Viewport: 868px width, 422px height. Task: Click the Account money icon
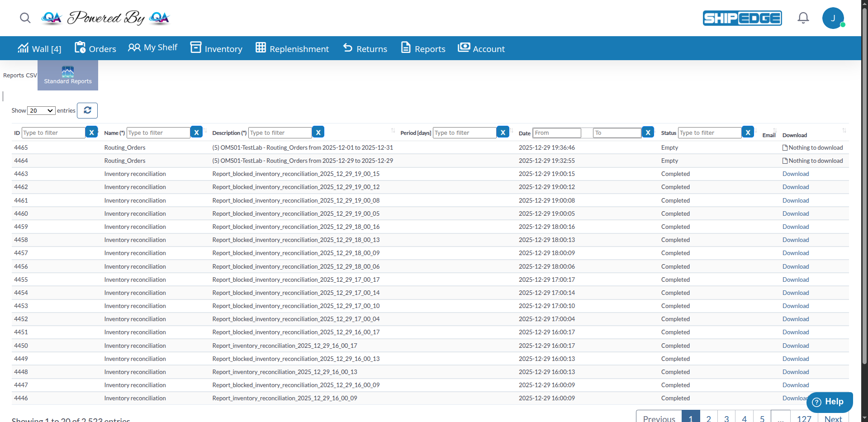pyautogui.click(x=464, y=47)
